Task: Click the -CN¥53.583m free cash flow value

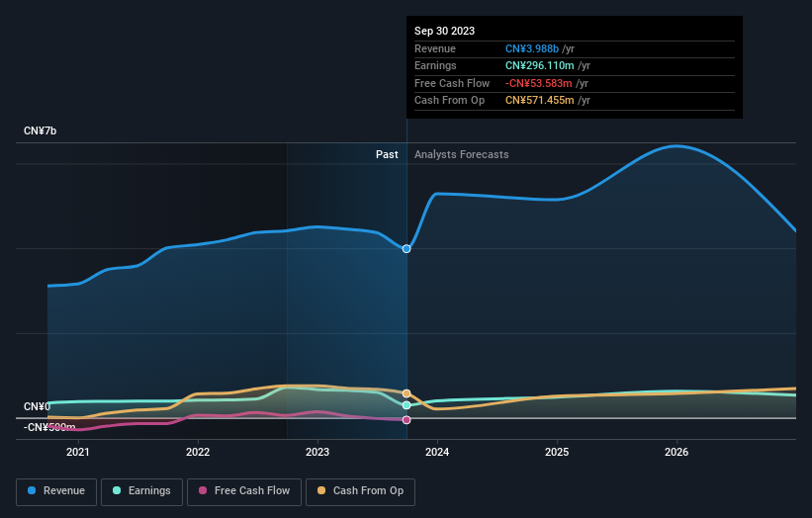Action: pos(539,83)
